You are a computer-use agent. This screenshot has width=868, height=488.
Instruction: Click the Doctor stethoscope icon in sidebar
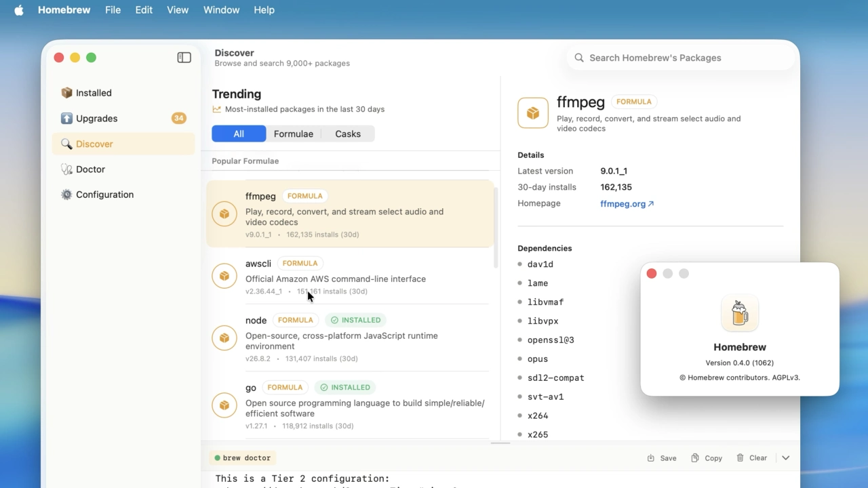(66, 169)
